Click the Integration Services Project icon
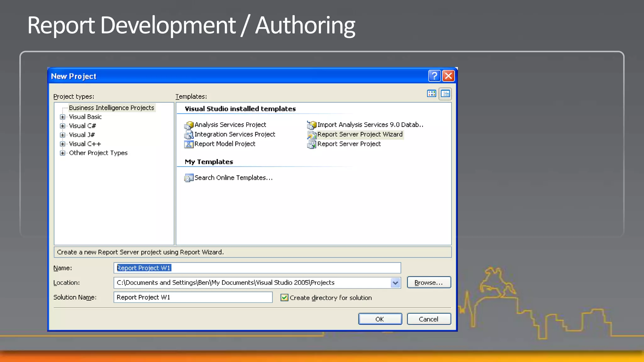Image resolution: width=644 pixels, height=362 pixels. (x=189, y=135)
